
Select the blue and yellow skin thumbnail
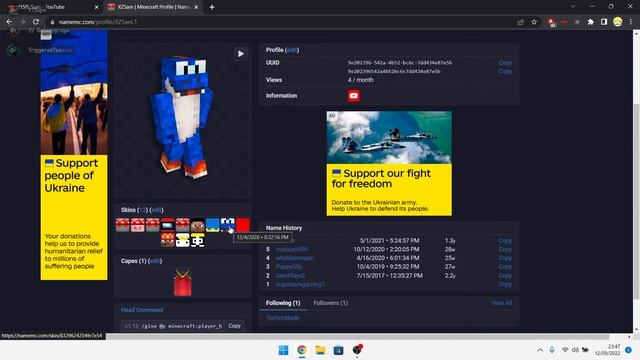[x=213, y=225]
